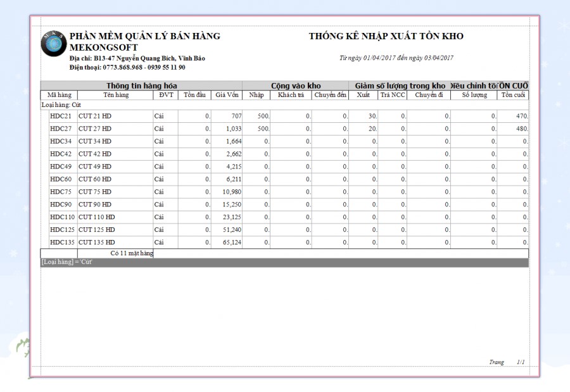The height and width of the screenshot is (392, 570).
Task: Select item code HDC75
Action: pyautogui.click(x=61, y=192)
